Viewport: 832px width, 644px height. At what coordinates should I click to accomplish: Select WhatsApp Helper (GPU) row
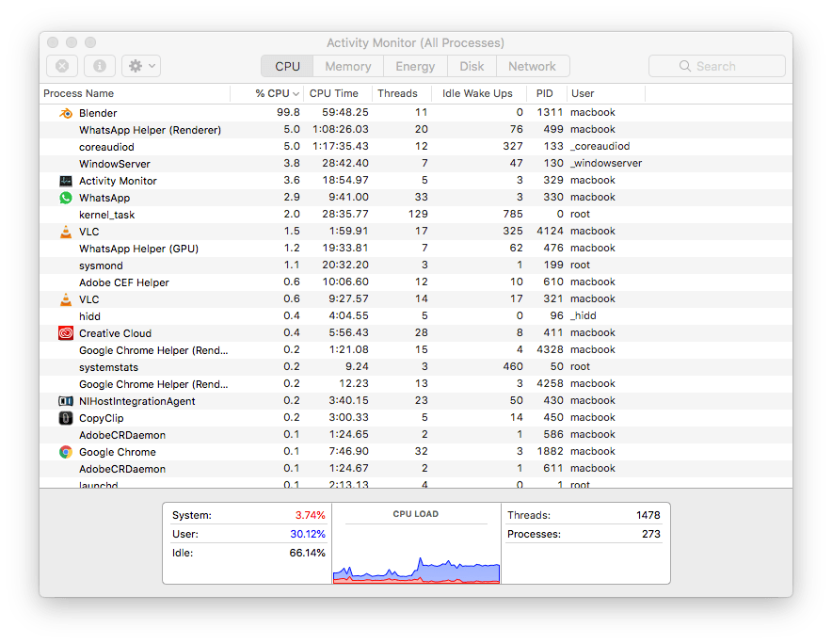[416, 249]
